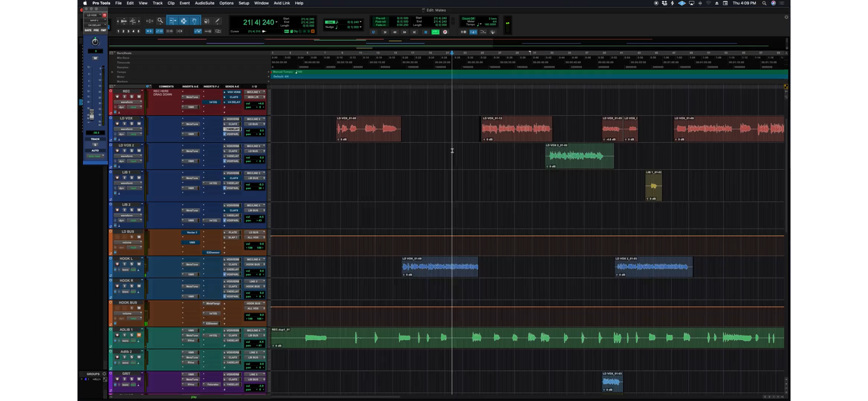Select the Scrubber speaker tool
Image resolution: width=868 pixels, height=401 pixels.
[x=206, y=21]
